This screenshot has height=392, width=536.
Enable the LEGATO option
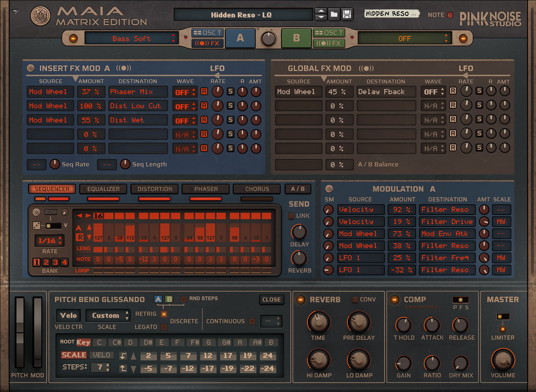[164, 327]
